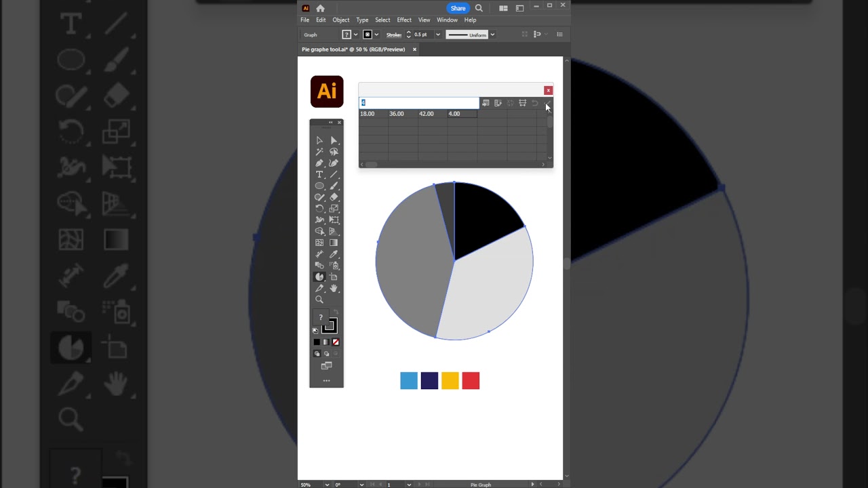The height and width of the screenshot is (488, 868).
Task: Choose the Perspective Grid tool
Action: point(334,231)
